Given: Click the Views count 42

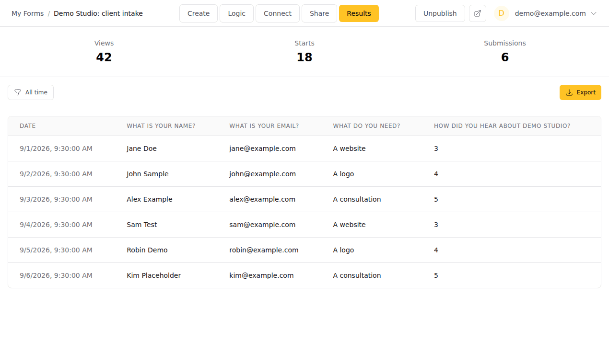Looking at the screenshot, I should point(104,57).
